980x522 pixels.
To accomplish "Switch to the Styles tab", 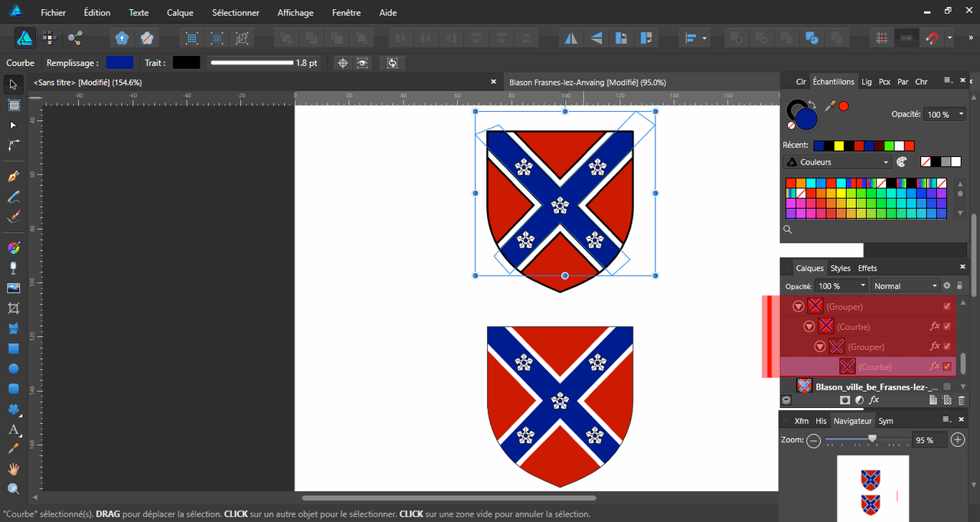I will [x=841, y=268].
